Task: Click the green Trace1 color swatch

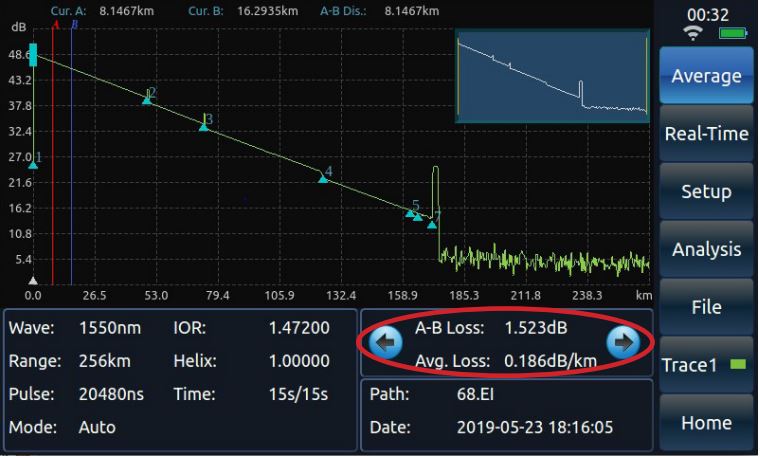Action: coord(738,364)
